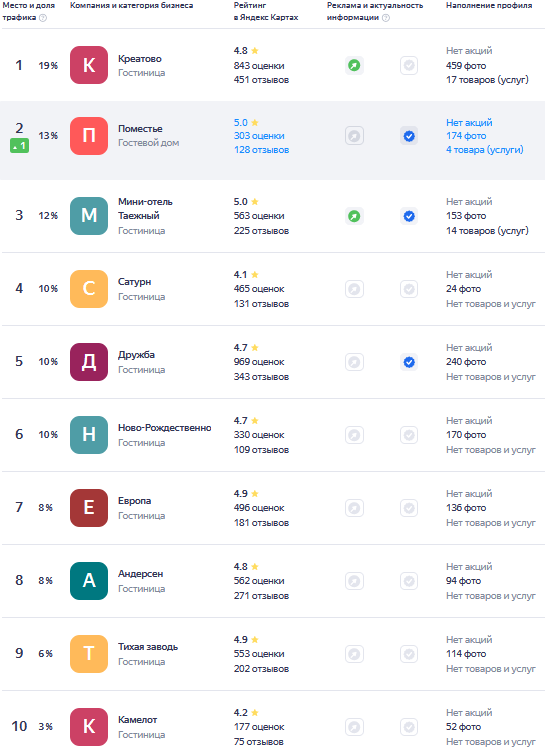
Task: Click the advertising icon for Тихая заводь
Action: pyautogui.click(x=354, y=654)
